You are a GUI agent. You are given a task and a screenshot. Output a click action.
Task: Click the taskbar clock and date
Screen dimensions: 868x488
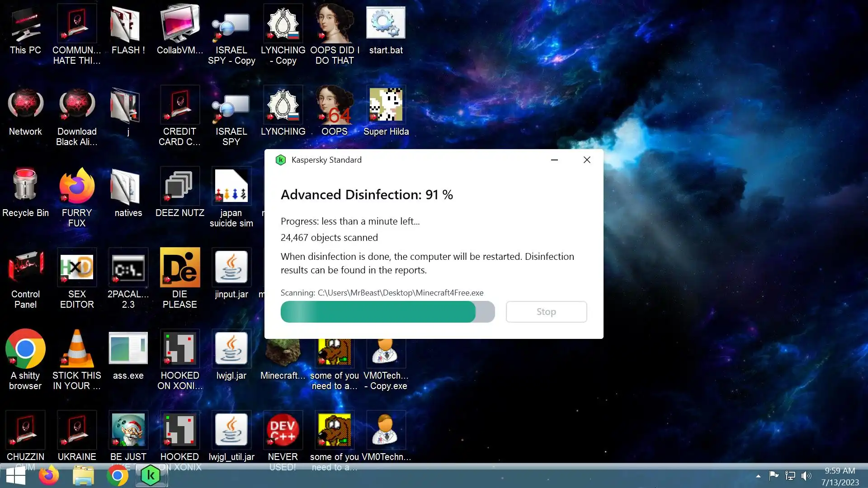pyautogui.click(x=840, y=476)
